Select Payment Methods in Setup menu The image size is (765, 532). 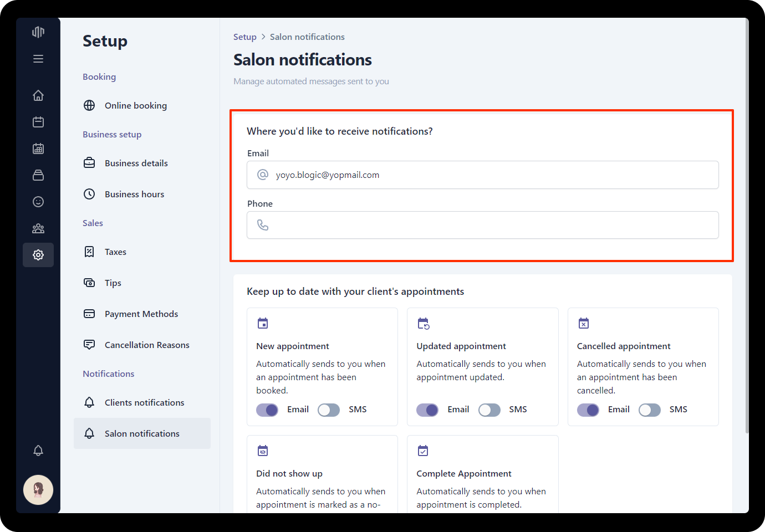tap(141, 314)
